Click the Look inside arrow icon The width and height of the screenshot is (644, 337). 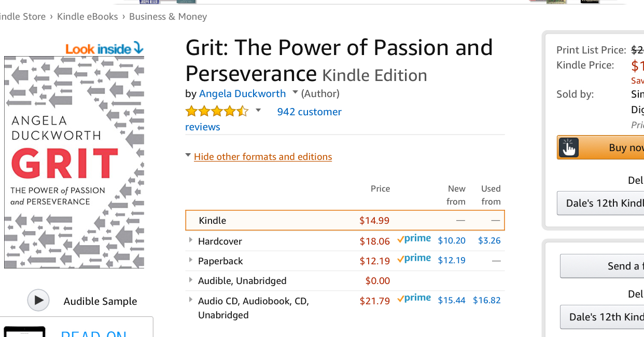tap(138, 48)
